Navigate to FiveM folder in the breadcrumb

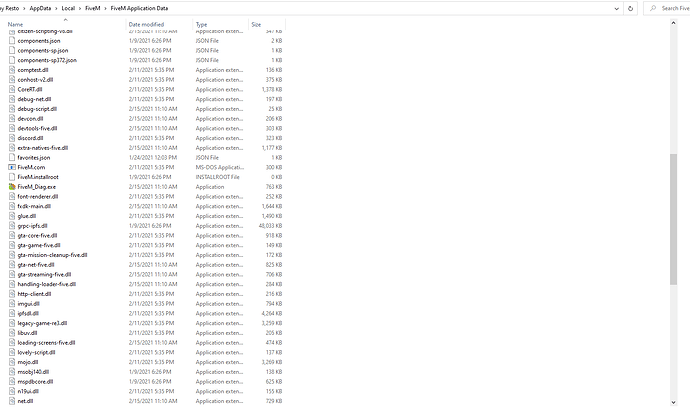point(93,8)
